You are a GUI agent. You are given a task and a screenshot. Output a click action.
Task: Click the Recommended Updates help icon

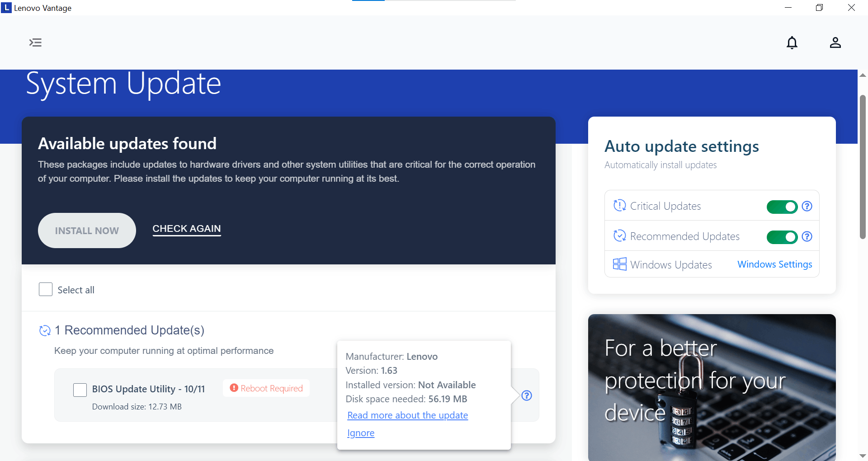tap(807, 236)
